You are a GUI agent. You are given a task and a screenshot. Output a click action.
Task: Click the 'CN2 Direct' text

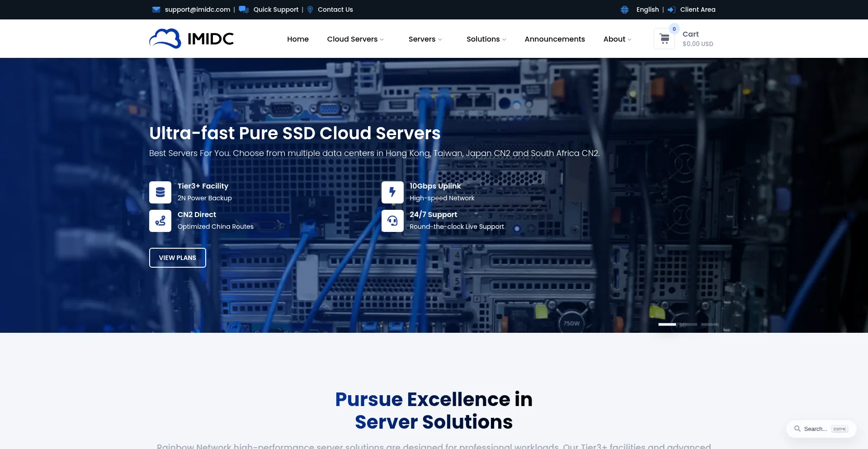point(197,214)
